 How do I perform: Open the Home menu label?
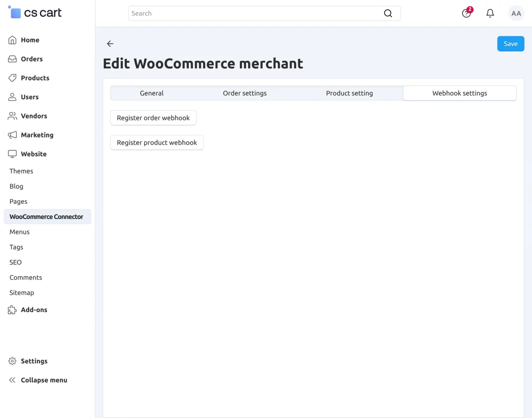coord(30,40)
